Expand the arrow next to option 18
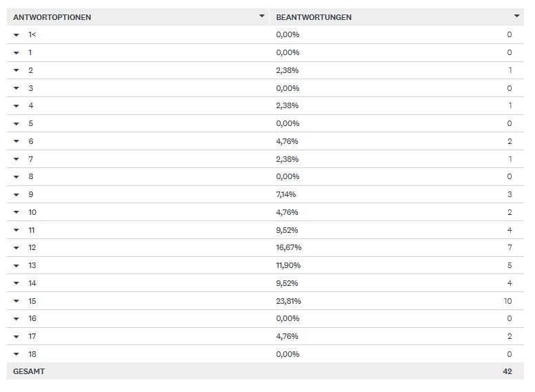535x392 pixels. tap(16, 354)
